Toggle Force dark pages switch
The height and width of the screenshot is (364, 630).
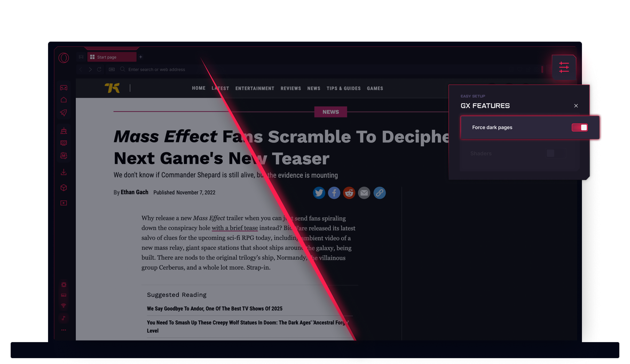579,128
